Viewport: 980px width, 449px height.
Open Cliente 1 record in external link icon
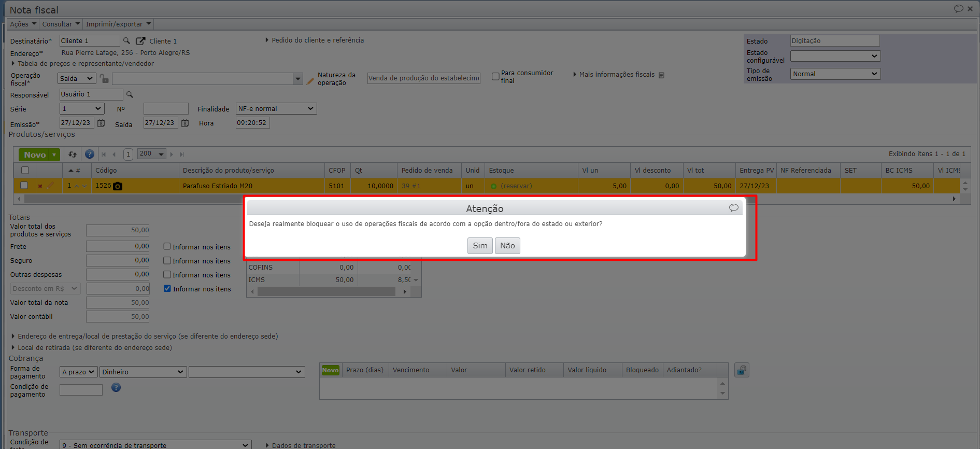click(140, 41)
